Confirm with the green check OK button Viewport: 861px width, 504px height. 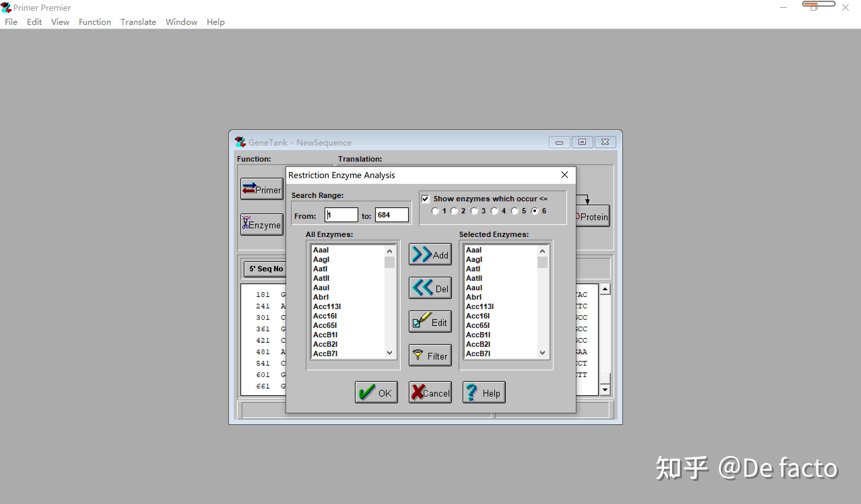[376, 392]
